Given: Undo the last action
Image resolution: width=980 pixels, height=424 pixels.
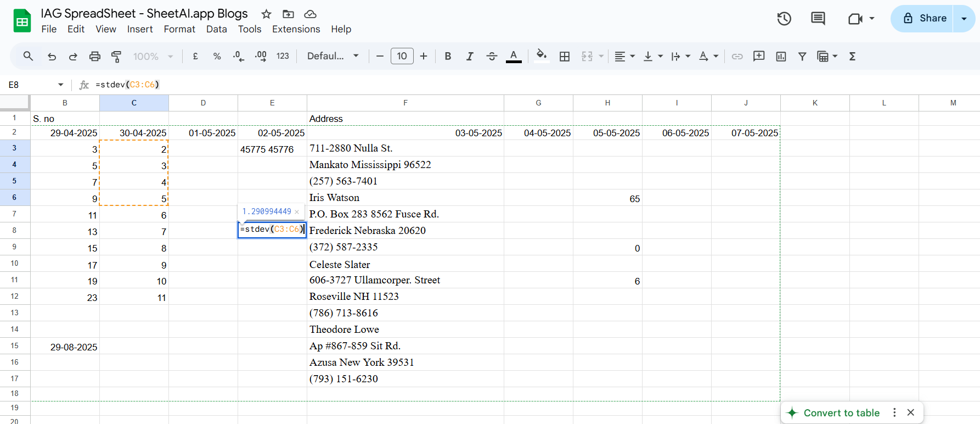Looking at the screenshot, I should pyautogui.click(x=52, y=56).
